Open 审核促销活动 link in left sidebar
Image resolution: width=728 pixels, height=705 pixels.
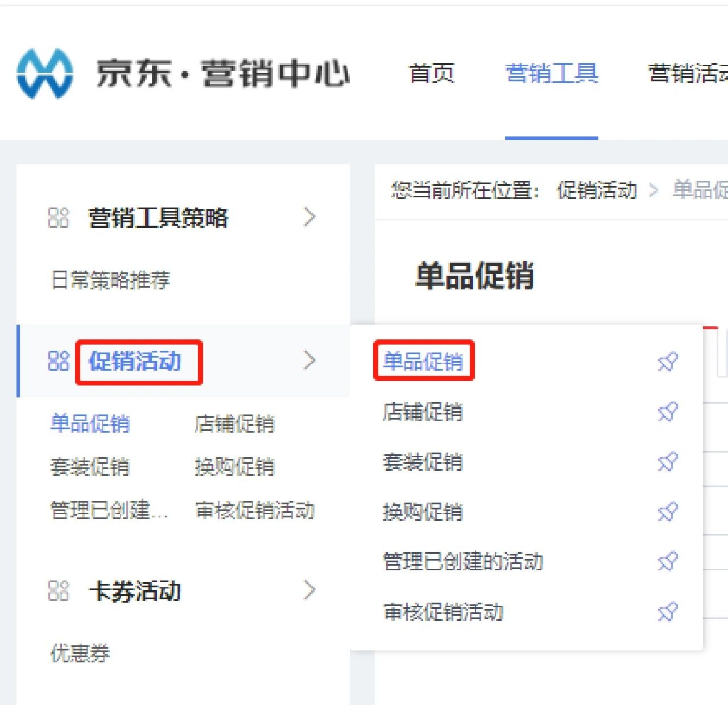click(255, 510)
